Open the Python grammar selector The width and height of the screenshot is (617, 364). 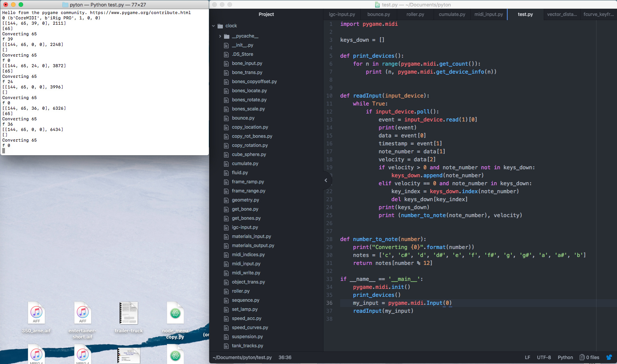[565, 357]
